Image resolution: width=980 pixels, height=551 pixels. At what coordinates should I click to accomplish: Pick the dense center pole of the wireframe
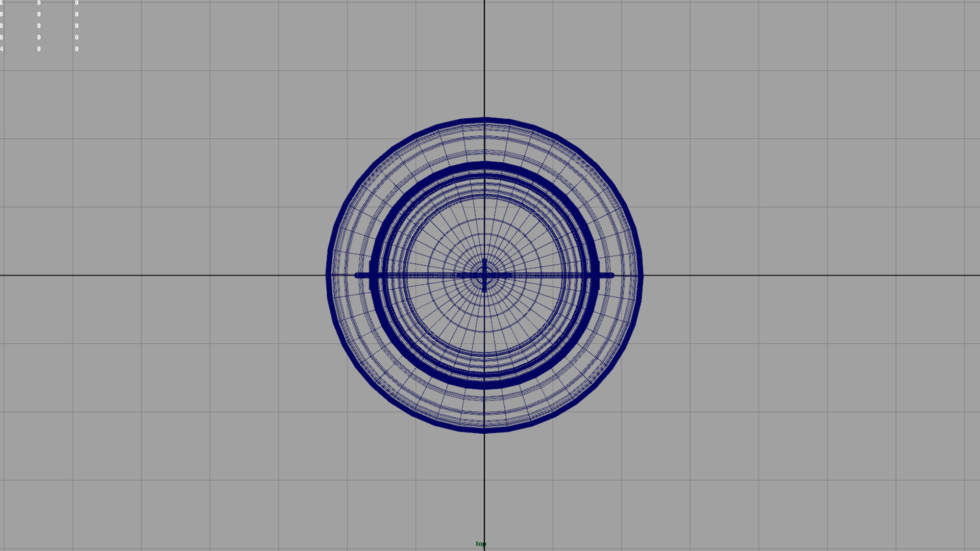[484, 275]
